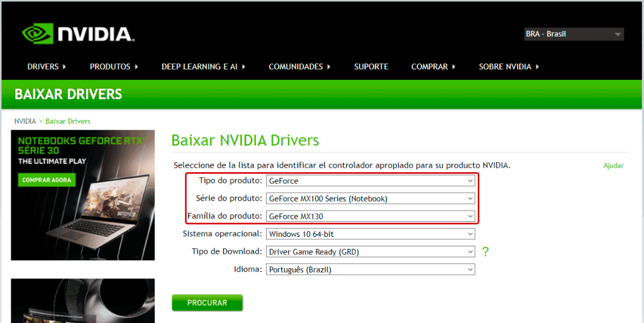Click the NVIDIA logo in the header
Viewport: 644px width, 323px height.
[x=77, y=34]
